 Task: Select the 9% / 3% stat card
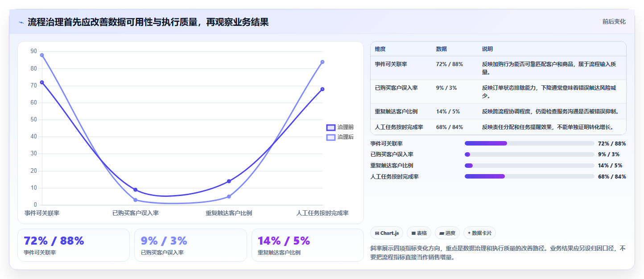point(190,245)
